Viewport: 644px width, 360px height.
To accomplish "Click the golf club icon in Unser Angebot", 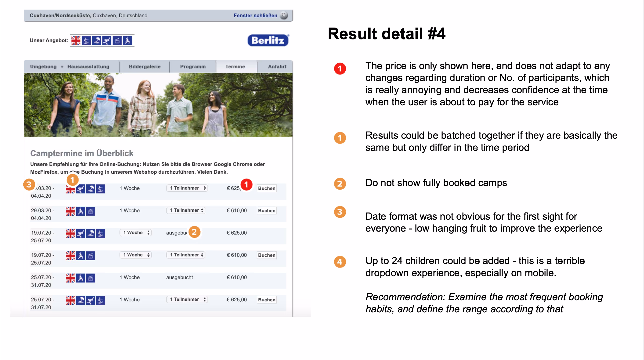I will (x=107, y=40).
